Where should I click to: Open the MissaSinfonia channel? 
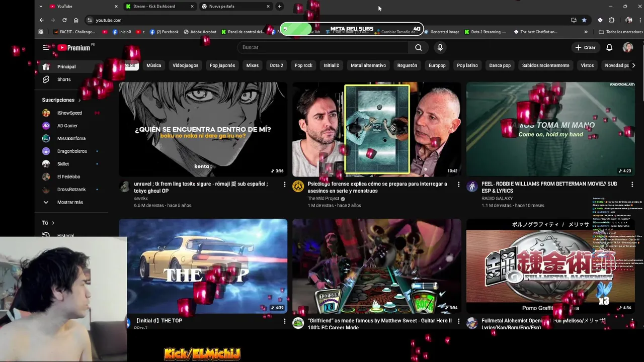click(x=70, y=138)
